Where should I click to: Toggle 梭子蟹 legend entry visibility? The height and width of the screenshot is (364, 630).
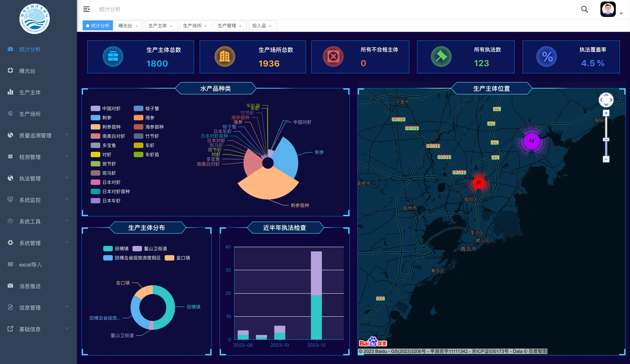pos(146,109)
